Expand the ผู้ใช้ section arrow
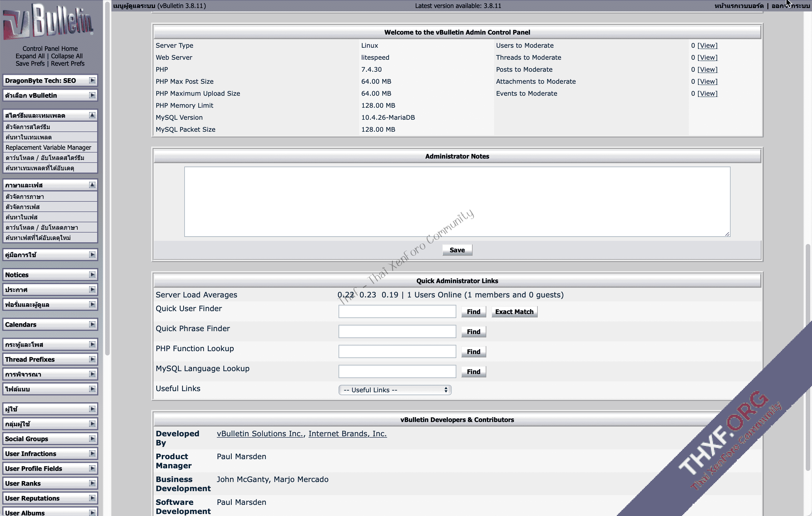812x516 pixels. [x=92, y=409]
